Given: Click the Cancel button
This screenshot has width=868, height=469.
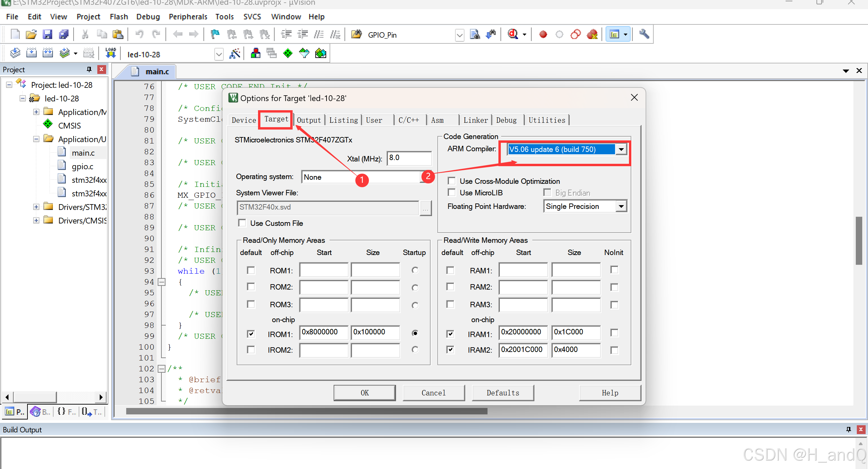Looking at the screenshot, I should (x=434, y=393).
